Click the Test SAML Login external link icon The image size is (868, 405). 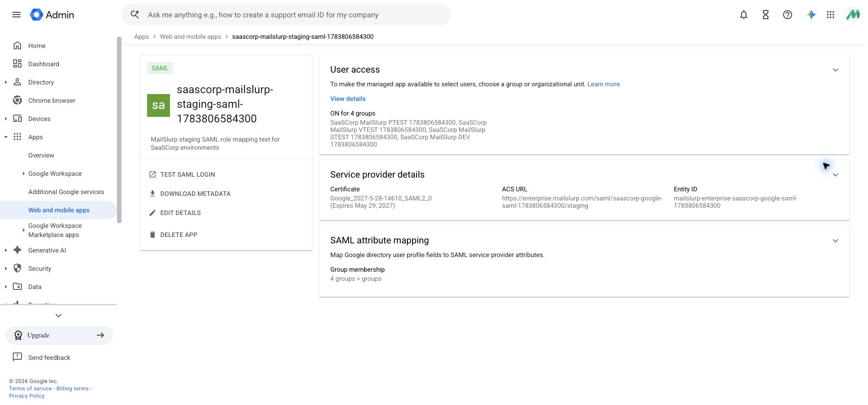coord(153,174)
